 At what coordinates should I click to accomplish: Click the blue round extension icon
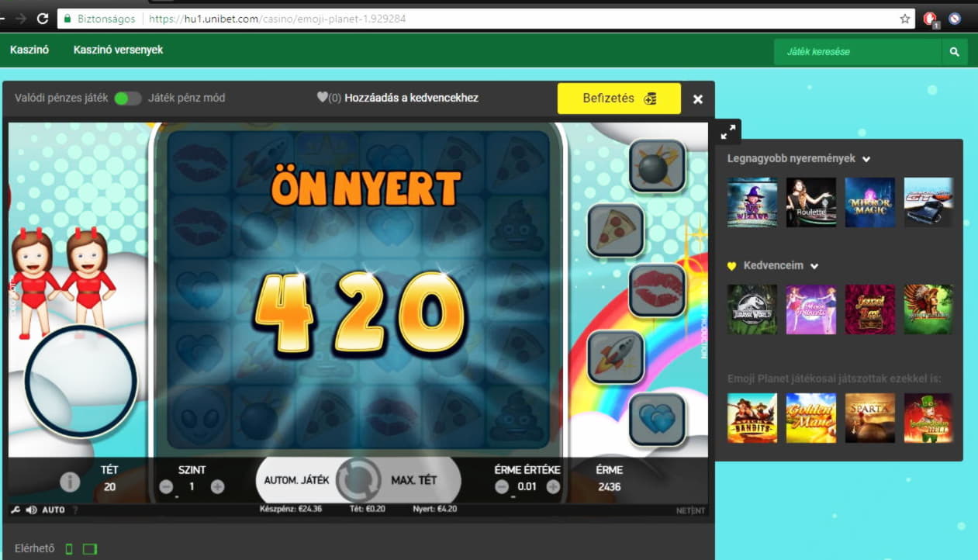pos(955,19)
